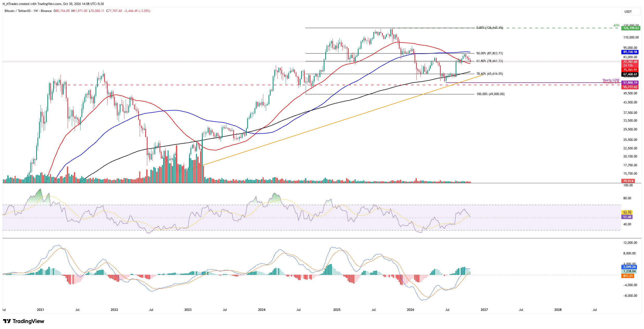Click the 95,000.00 price axis tick
This screenshot has height=329, width=644.
tap(630, 48)
